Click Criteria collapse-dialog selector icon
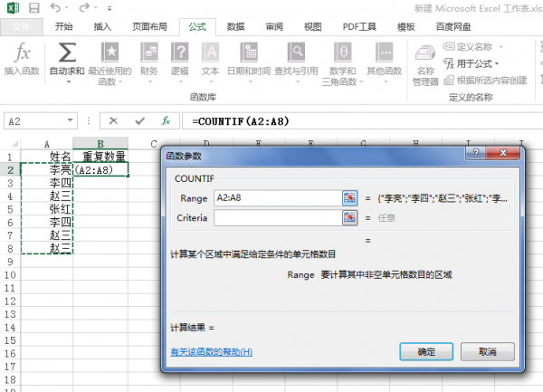The image size is (543, 392). click(349, 218)
